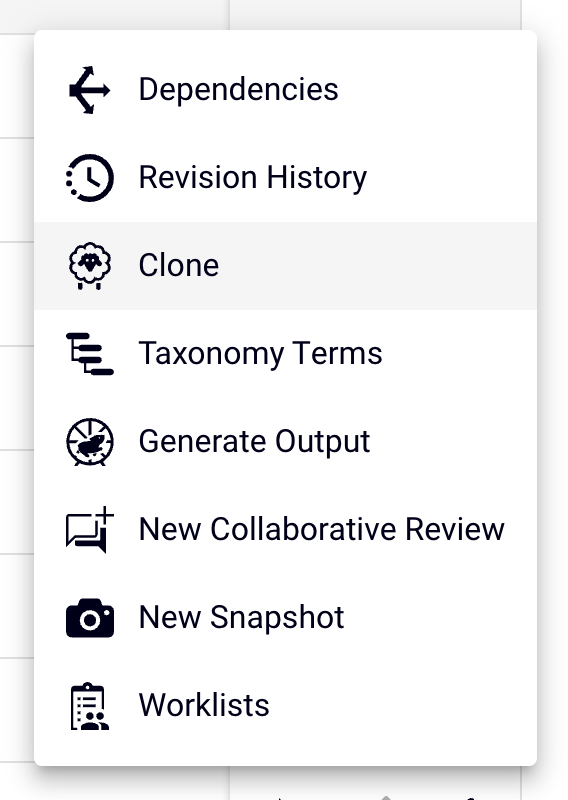Viewport: 568px width, 800px height.
Task: Click the sheep Clone icon
Action: pos(89,265)
